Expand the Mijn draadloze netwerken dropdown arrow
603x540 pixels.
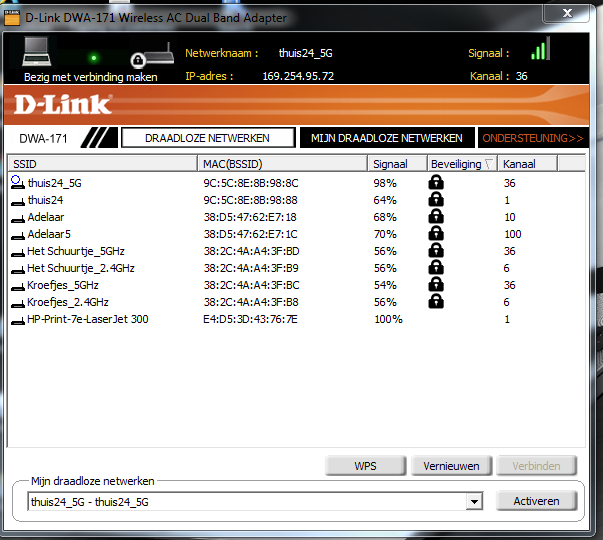pyautogui.click(x=474, y=502)
